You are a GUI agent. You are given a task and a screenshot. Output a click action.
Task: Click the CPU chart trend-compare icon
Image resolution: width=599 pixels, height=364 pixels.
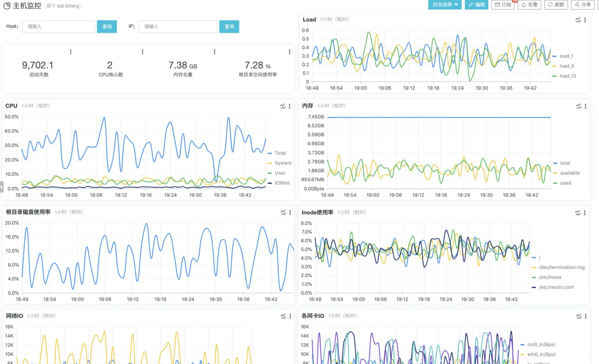[283, 106]
